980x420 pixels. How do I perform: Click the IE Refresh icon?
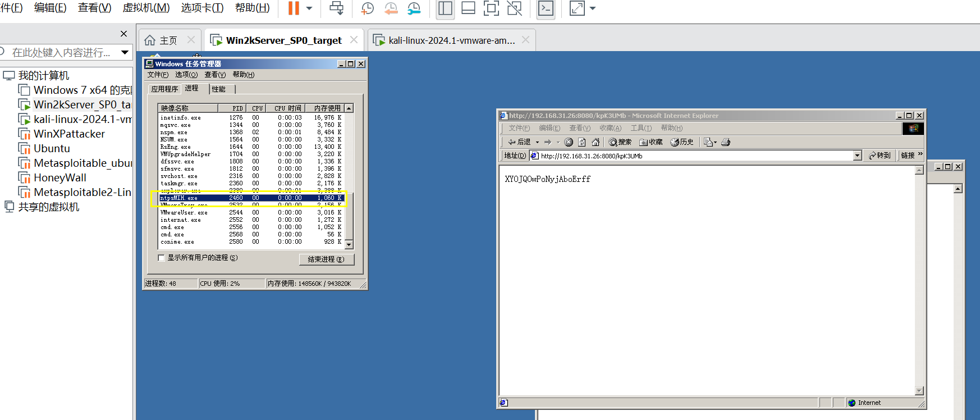pyautogui.click(x=582, y=142)
